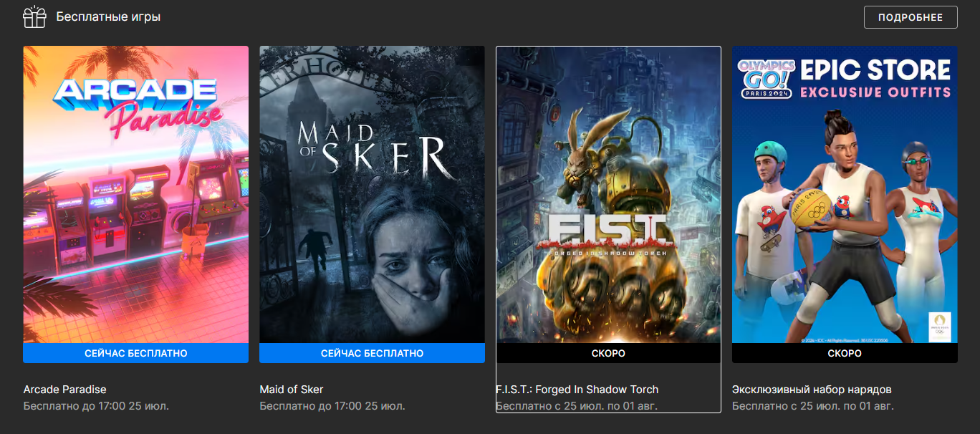The image size is (980, 434).
Task: Open Эксклюзивный набор нарядов title link
Action: point(812,390)
